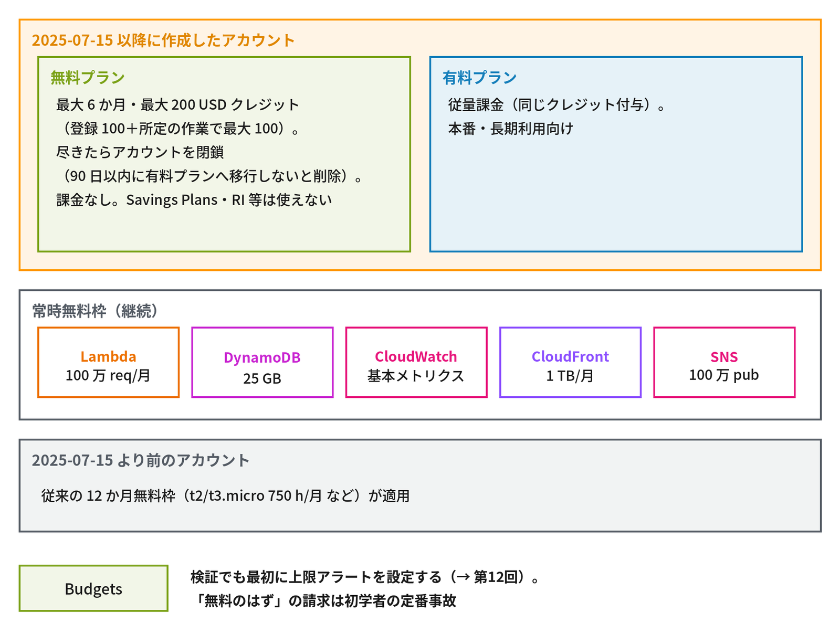Screen dimensions: 840x644
Task: Click the text about 従来の 12 か月無料枠
Action: 225,496
